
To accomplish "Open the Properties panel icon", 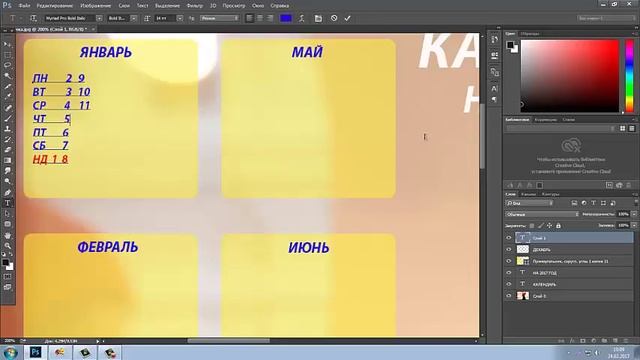I will point(494,55).
